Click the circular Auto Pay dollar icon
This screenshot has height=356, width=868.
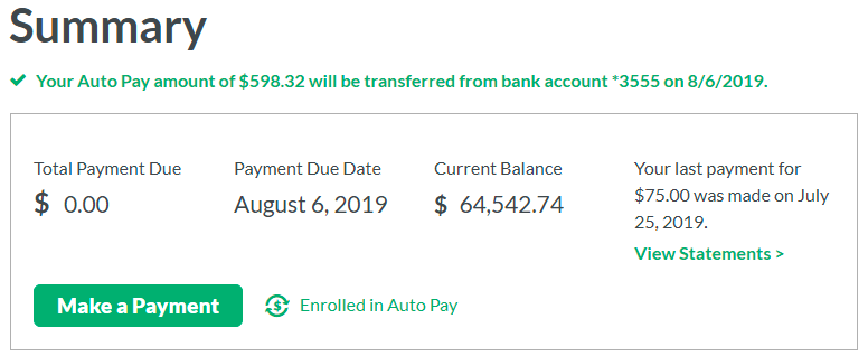277,306
